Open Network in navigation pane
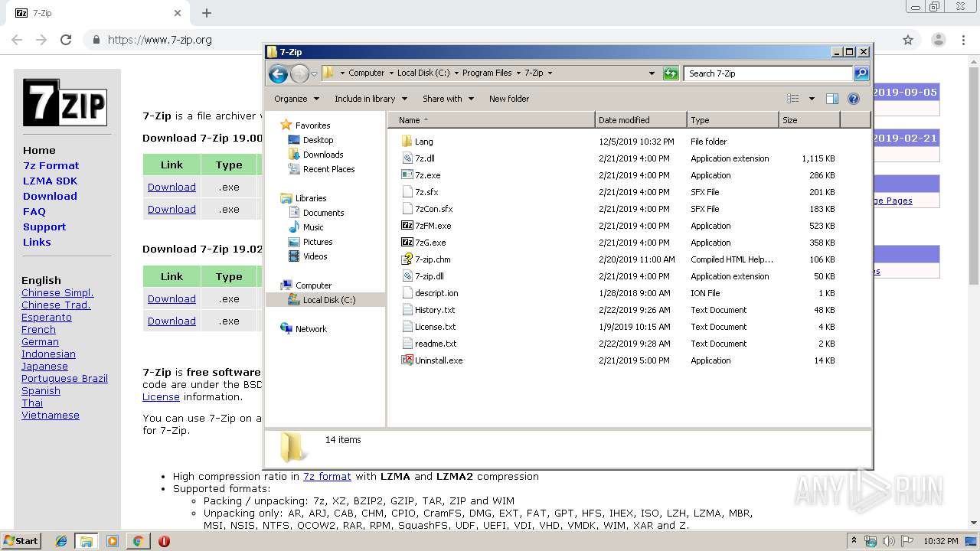Image resolution: width=980 pixels, height=551 pixels. [311, 329]
